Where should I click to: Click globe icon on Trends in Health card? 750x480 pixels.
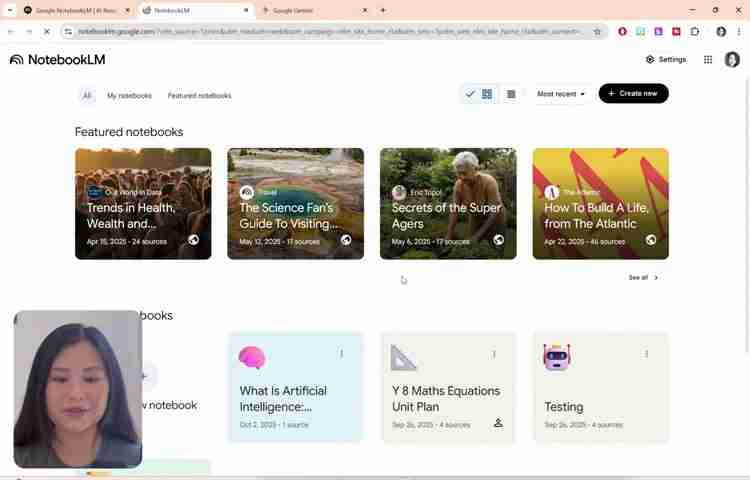tap(193, 240)
